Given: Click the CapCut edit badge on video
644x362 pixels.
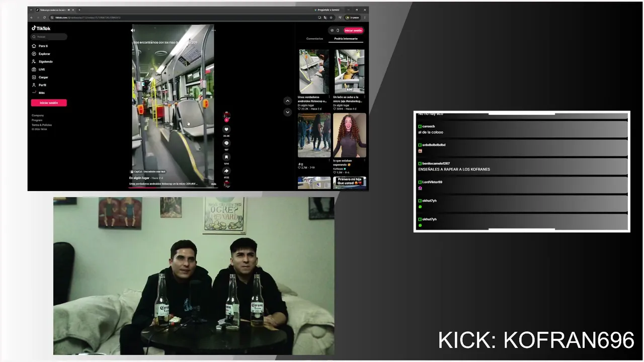Looking at the screenshot, I should 148,171.
